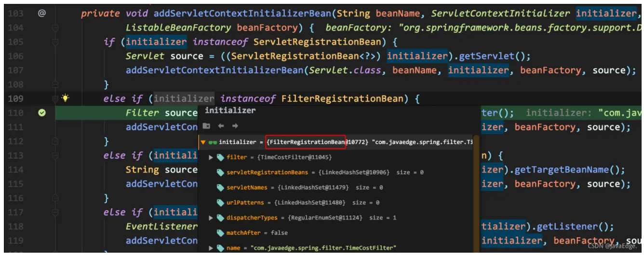
Task: Expand the name string node
Action: click(211, 248)
